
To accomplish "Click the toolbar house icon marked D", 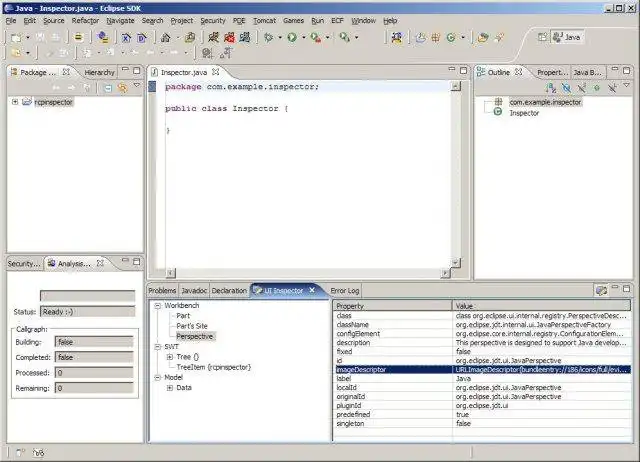I will tap(142, 38).
